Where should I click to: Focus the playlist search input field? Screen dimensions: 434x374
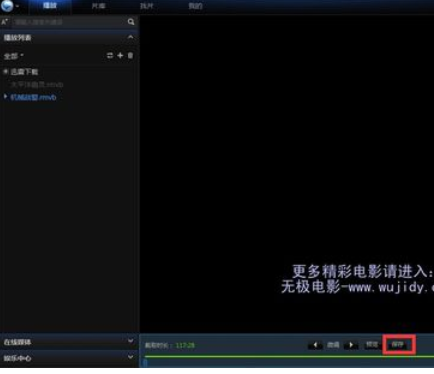[x=69, y=22]
